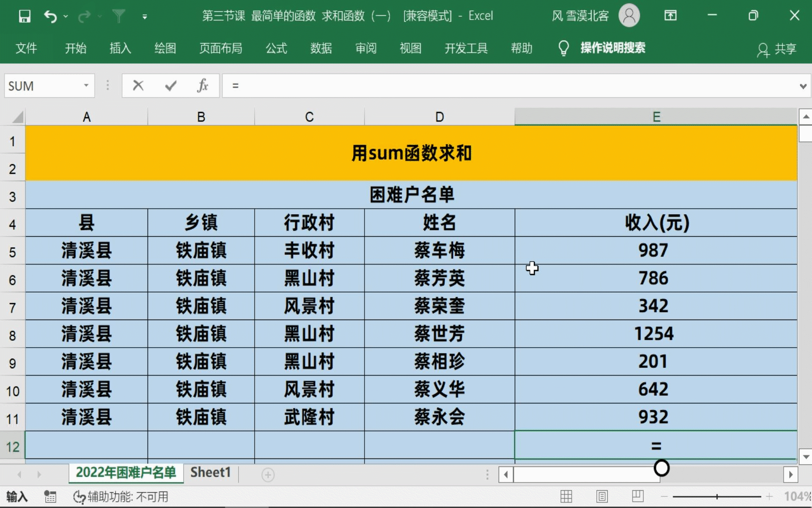Open the Customize Quick Access Toolbar dropdown
This screenshot has width=812, height=508.
145,17
